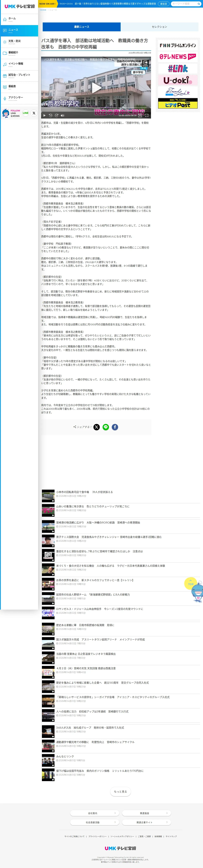Open the ビデオPost banner

click(178, 103)
